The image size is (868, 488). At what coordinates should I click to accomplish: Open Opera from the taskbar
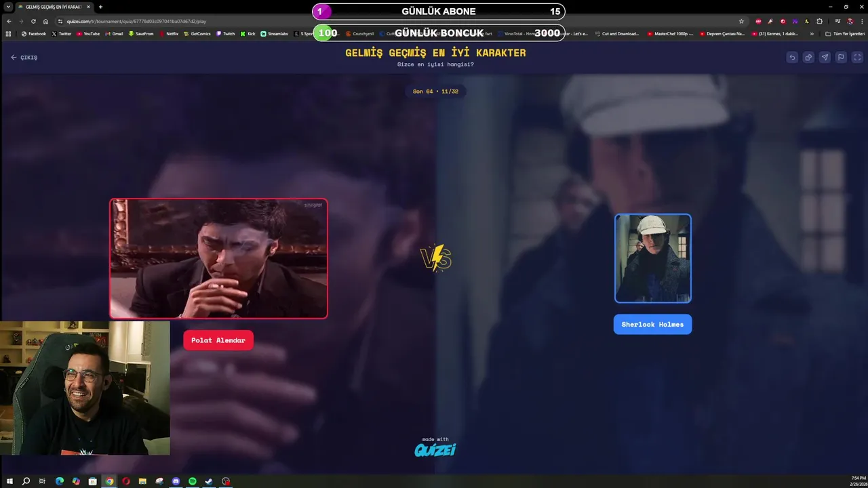[126, 481]
